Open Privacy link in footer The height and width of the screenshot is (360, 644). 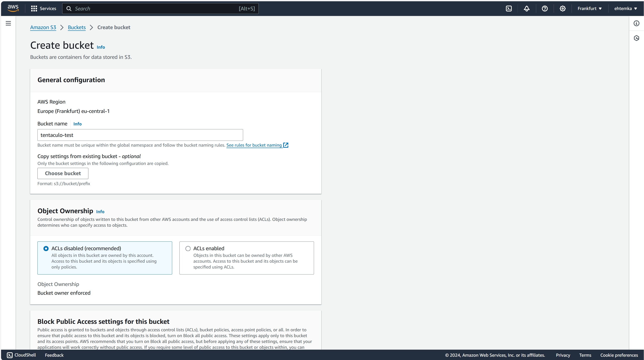pos(563,355)
